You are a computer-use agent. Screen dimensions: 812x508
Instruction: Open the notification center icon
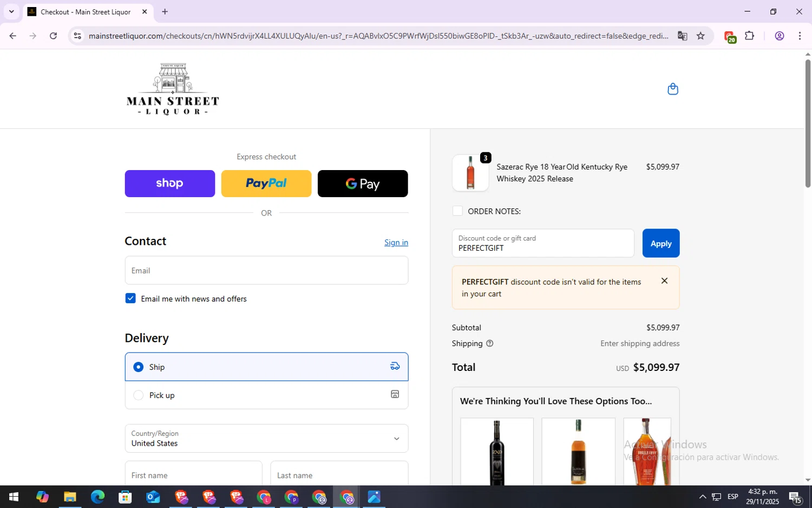795,497
